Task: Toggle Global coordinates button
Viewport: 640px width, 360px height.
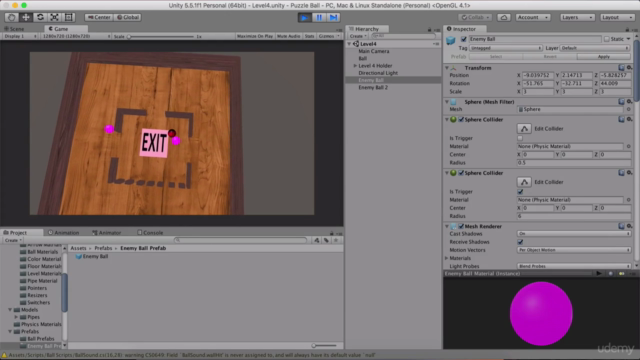Action: (x=127, y=18)
